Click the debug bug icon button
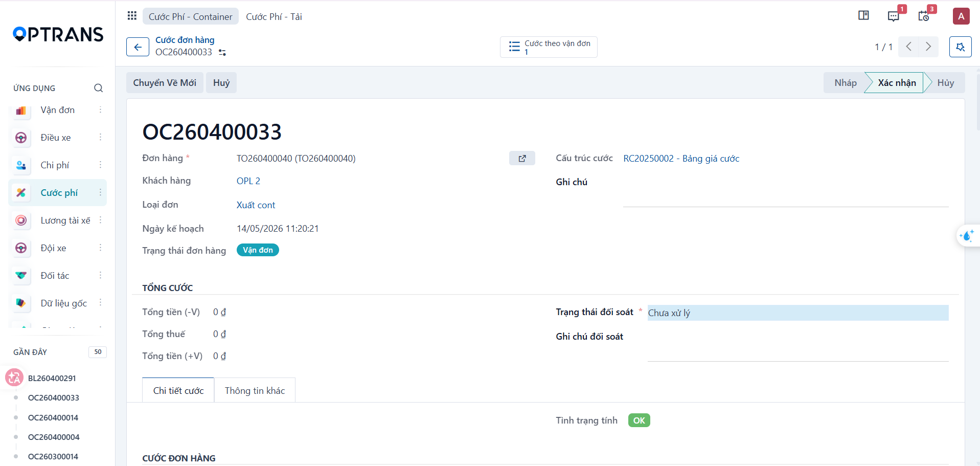Image resolution: width=980 pixels, height=466 pixels. (x=961, y=47)
